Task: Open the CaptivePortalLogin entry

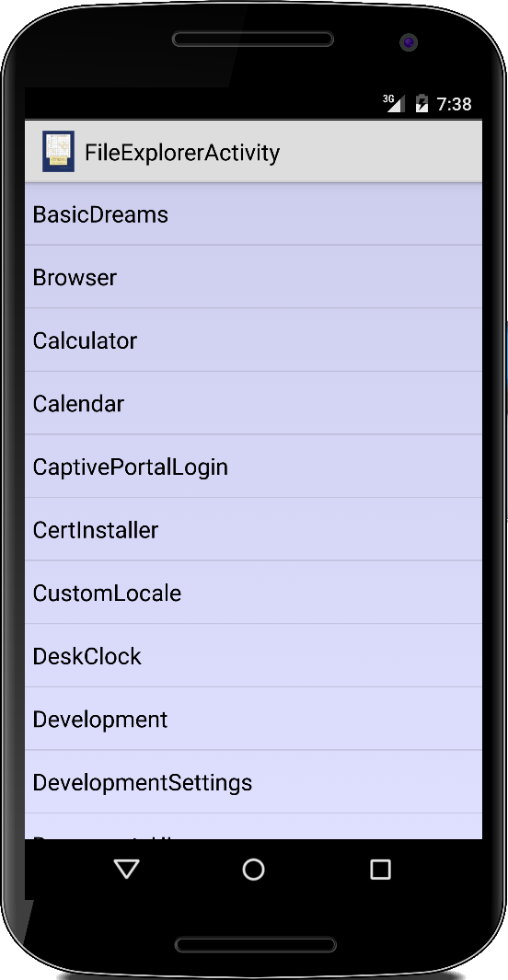Action: coord(254,467)
